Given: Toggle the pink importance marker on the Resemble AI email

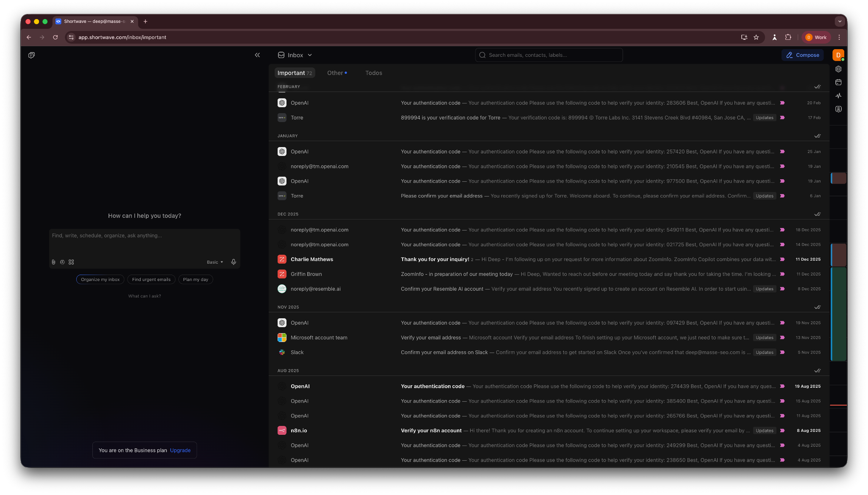Looking at the screenshot, I should click(x=782, y=289).
